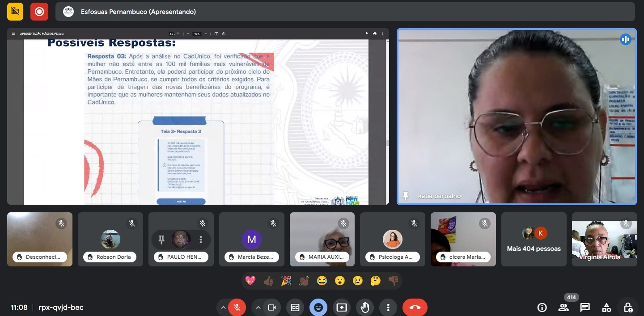Open three-dot options on PAULO HEN tile
Image resolution: width=644 pixels, height=316 pixels.
point(201,240)
